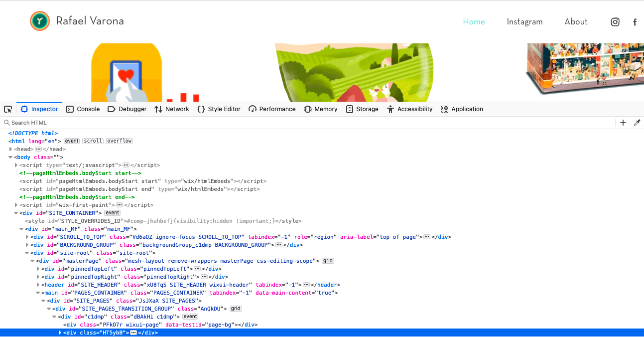Viewport: 644px width, 337px height.
Task: Toggle the overflow badge on html element
Action: (119, 141)
